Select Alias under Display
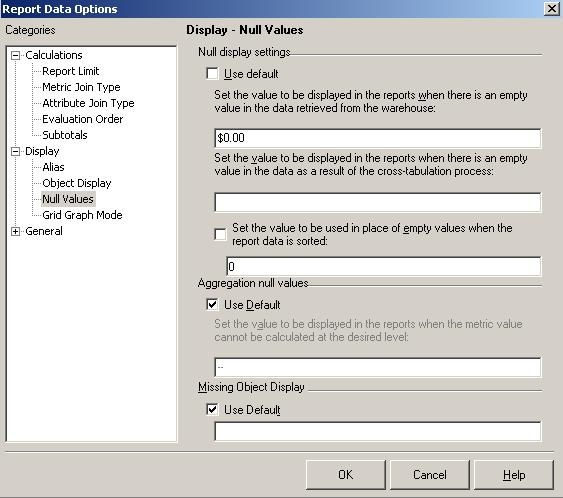The width and height of the screenshot is (563, 498). tap(53, 167)
